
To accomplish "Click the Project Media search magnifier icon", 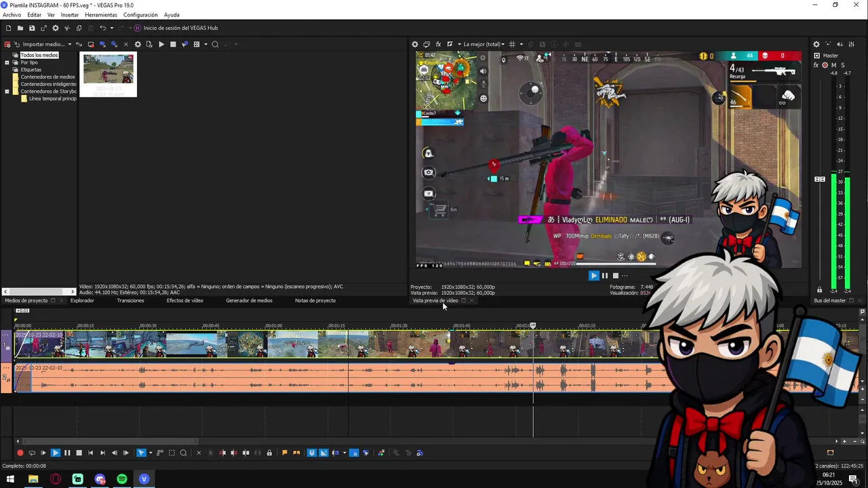I will point(215,44).
